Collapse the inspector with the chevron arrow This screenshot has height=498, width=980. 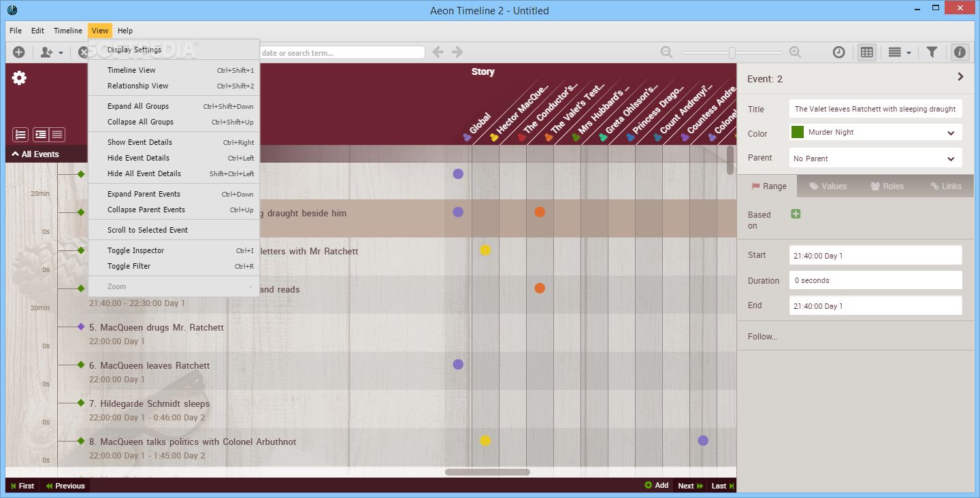(x=961, y=77)
